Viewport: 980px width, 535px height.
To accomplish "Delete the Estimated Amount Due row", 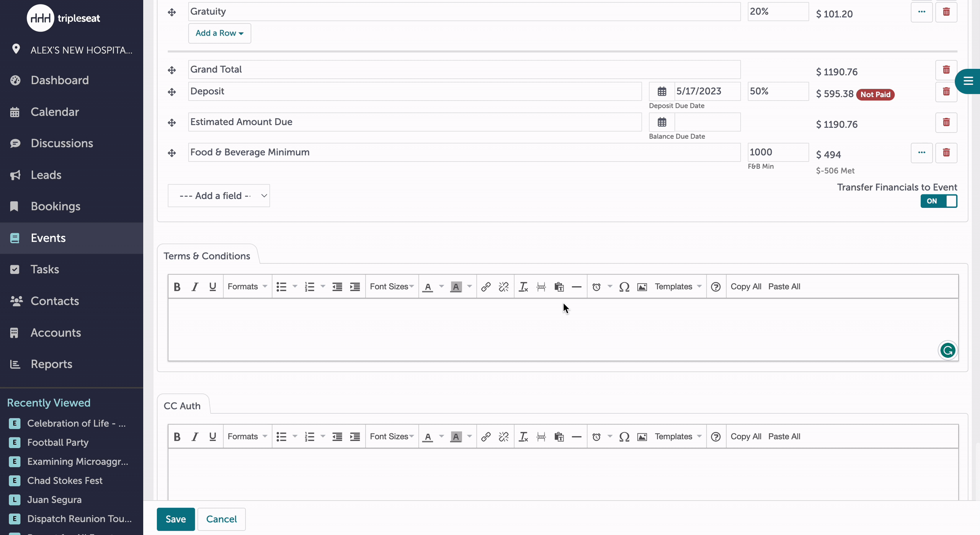I will pyautogui.click(x=946, y=122).
